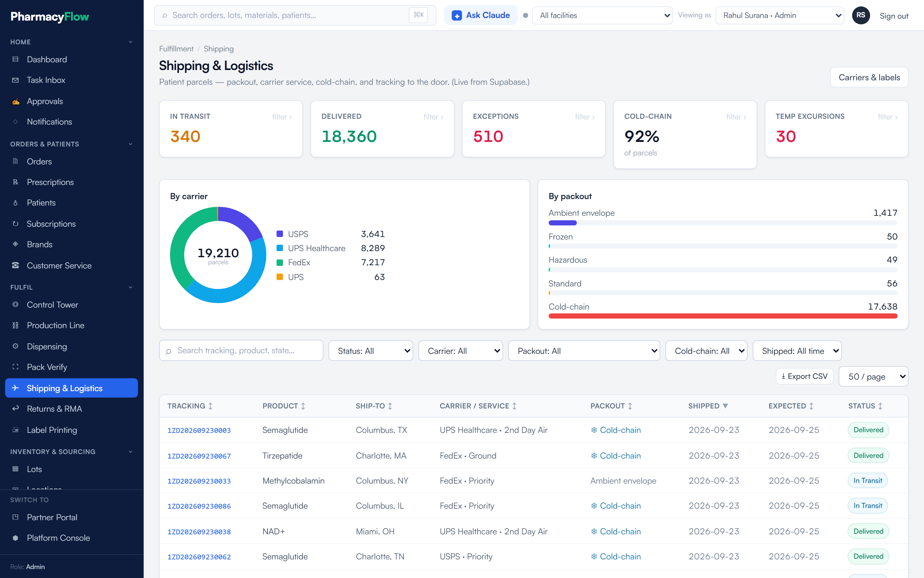Open the Carrier: All filter dropdown

click(460, 351)
